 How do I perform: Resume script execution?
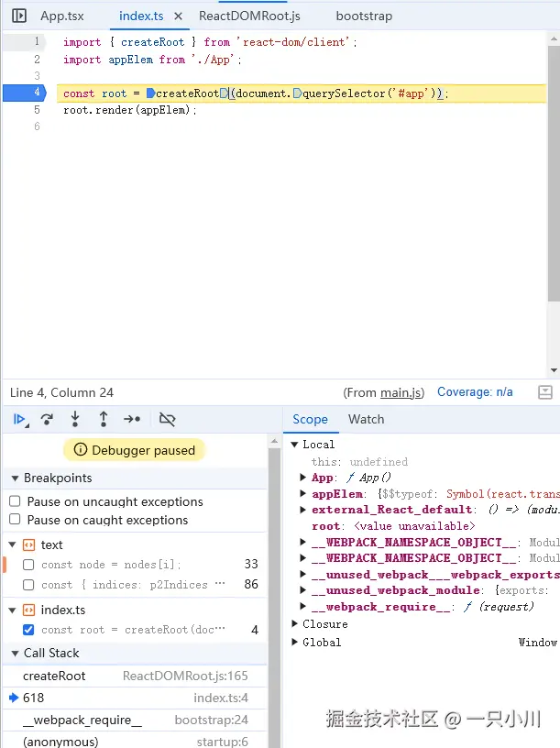click(19, 419)
